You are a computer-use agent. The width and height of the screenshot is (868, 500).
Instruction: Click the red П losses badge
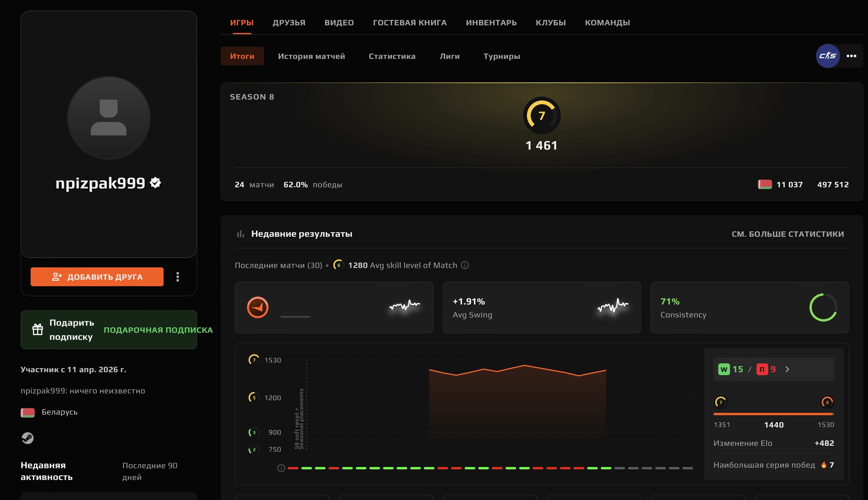[762, 370]
